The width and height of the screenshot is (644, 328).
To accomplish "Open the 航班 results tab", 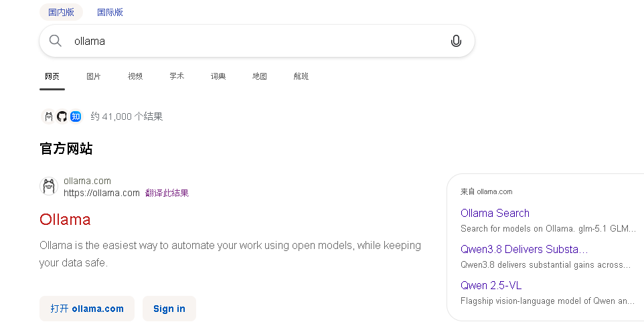I will [x=301, y=76].
